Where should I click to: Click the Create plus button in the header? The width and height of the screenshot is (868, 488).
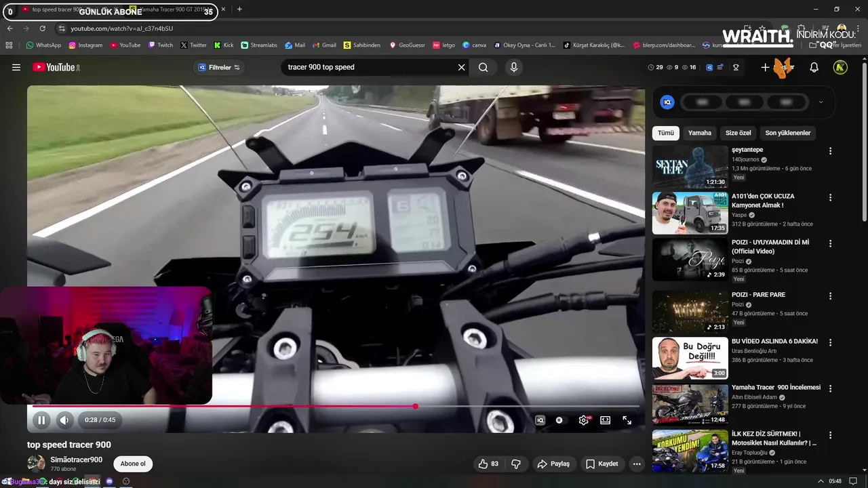click(x=765, y=67)
